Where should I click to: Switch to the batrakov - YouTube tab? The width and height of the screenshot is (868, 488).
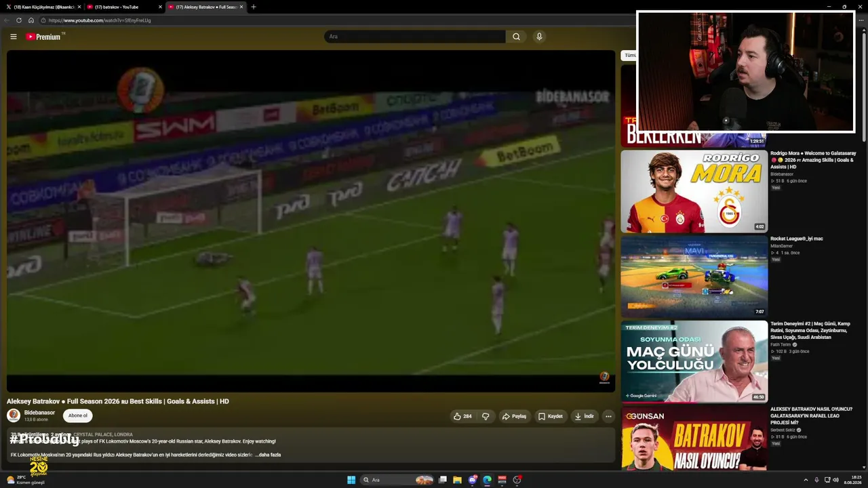pyautogui.click(x=123, y=7)
